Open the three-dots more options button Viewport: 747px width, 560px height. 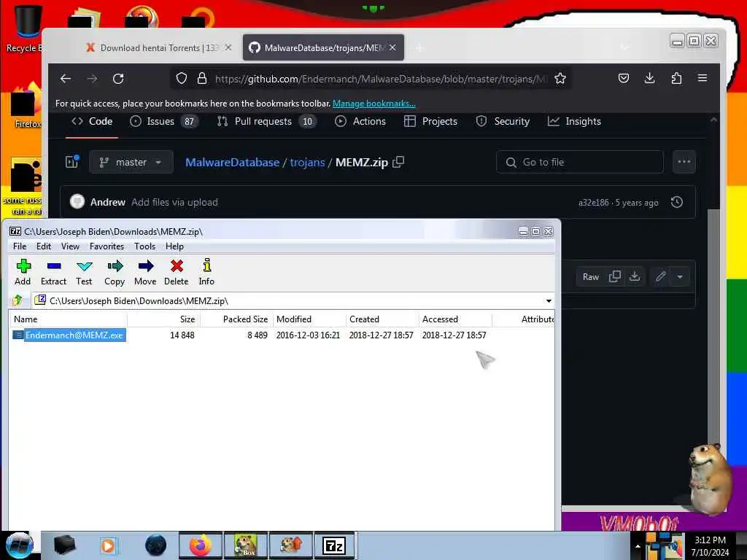(684, 162)
